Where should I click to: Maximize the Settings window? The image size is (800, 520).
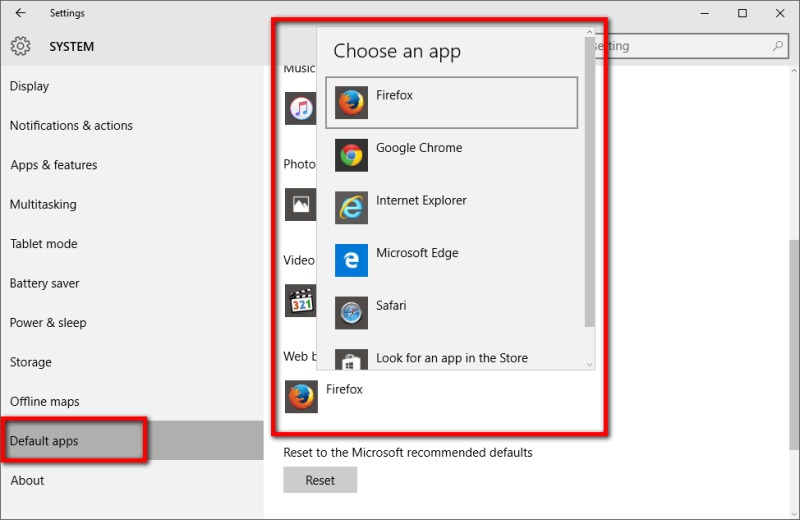[742, 13]
